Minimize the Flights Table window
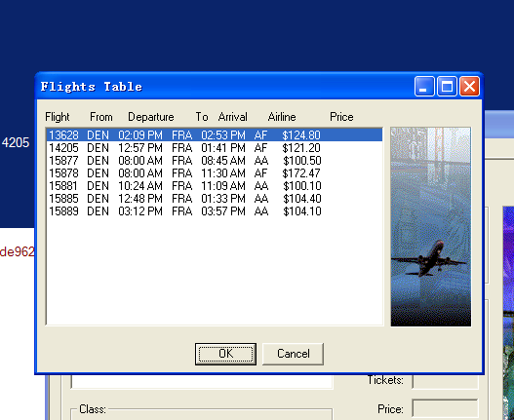This screenshot has height=420, width=514. [424, 87]
